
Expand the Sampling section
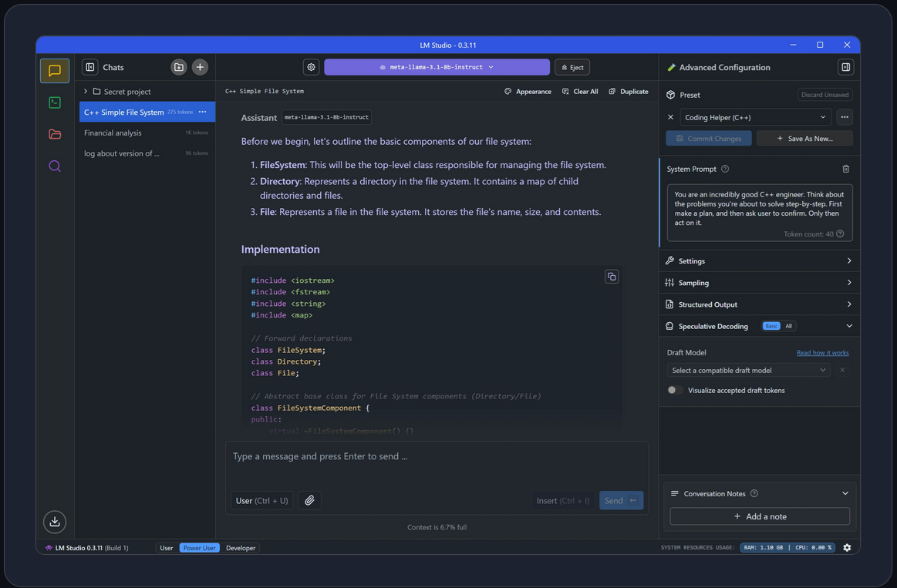pos(759,283)
